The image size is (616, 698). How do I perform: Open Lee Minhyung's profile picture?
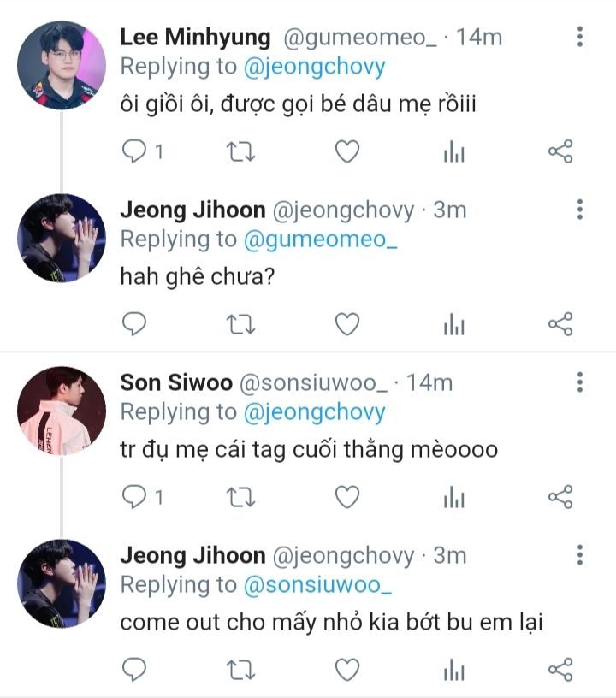(x=62, y=66)
